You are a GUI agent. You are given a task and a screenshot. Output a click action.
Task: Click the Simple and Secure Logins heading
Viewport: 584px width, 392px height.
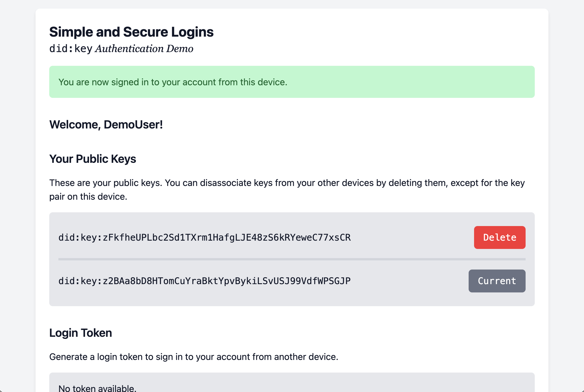(x=131, y=32)
